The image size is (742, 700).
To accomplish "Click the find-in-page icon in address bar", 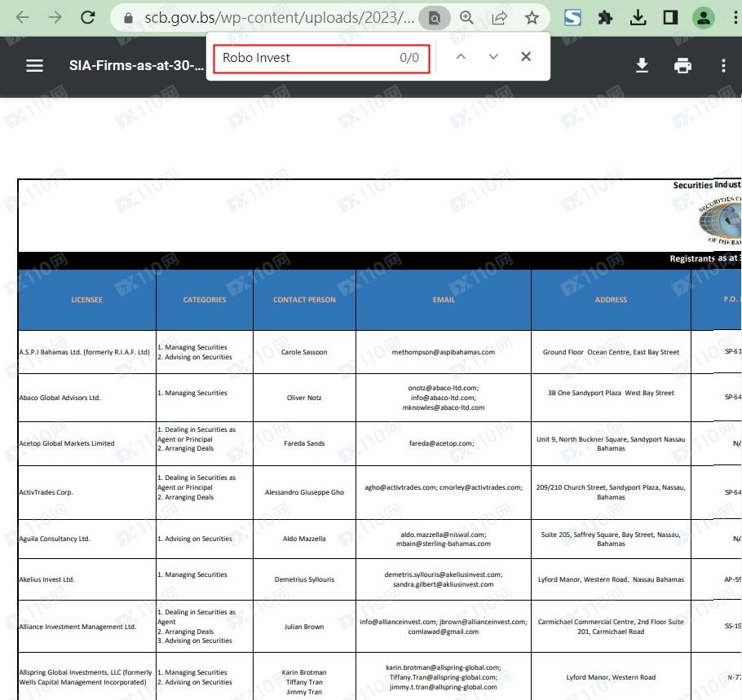I will [x=435, y=17].
